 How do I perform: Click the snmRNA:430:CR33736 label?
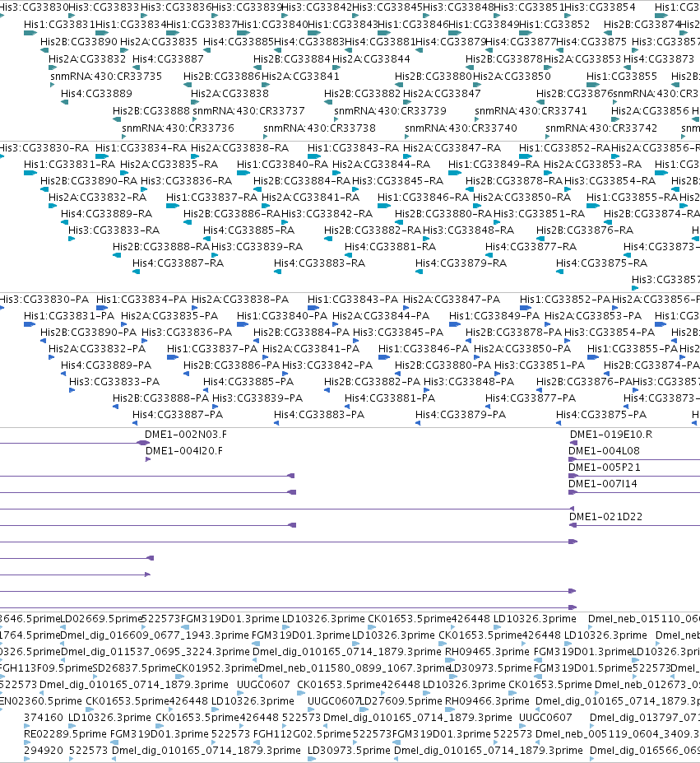178,128
